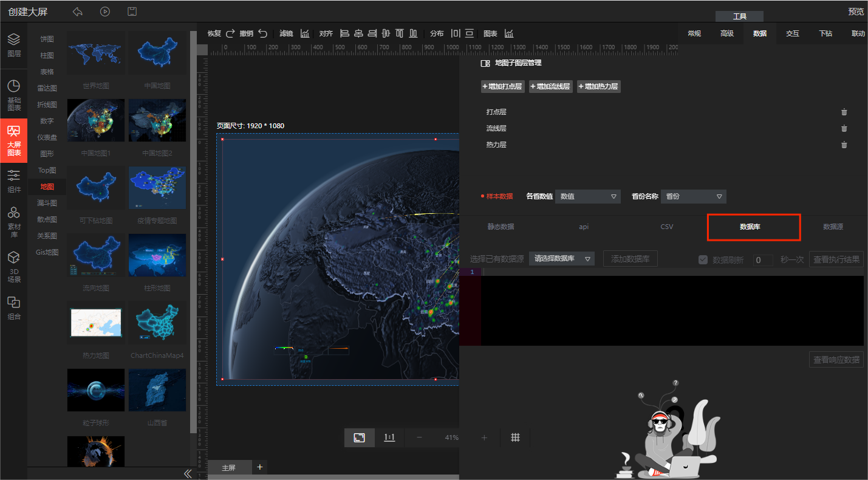The height and width of the screenshot is (480, 868).
Task: Click the 图表 chart icon in toolbar
Action: point(509,33)
